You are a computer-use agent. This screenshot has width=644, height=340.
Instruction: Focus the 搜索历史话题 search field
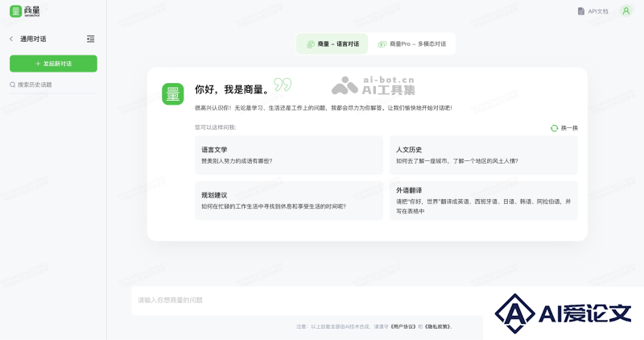point(53,85)
